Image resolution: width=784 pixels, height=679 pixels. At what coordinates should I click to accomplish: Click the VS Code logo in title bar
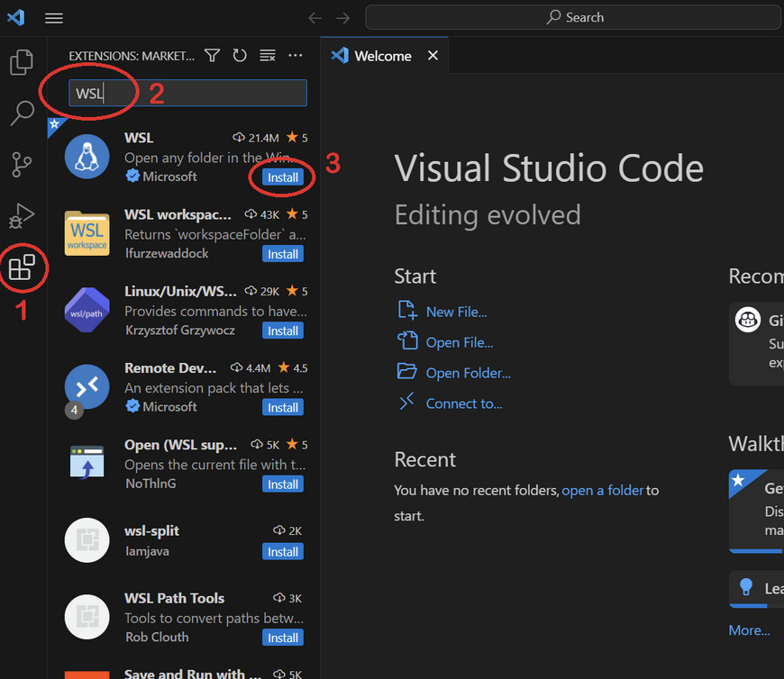tap(16, 17)
